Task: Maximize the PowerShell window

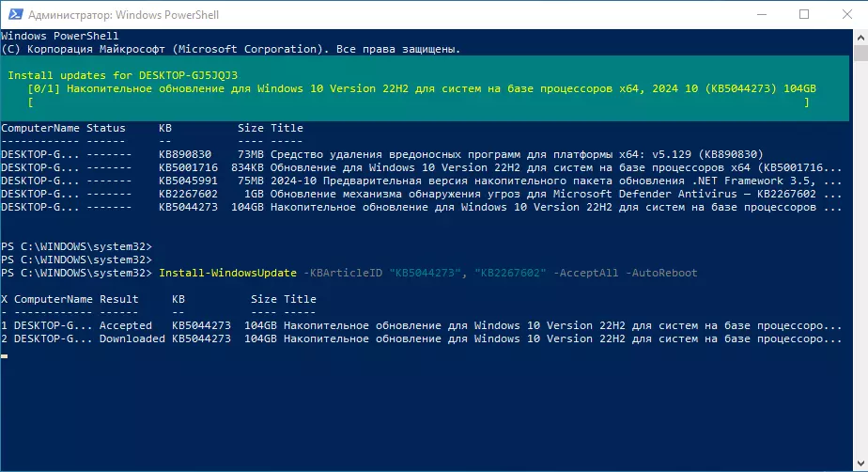Action: click(x=803, y=14)
